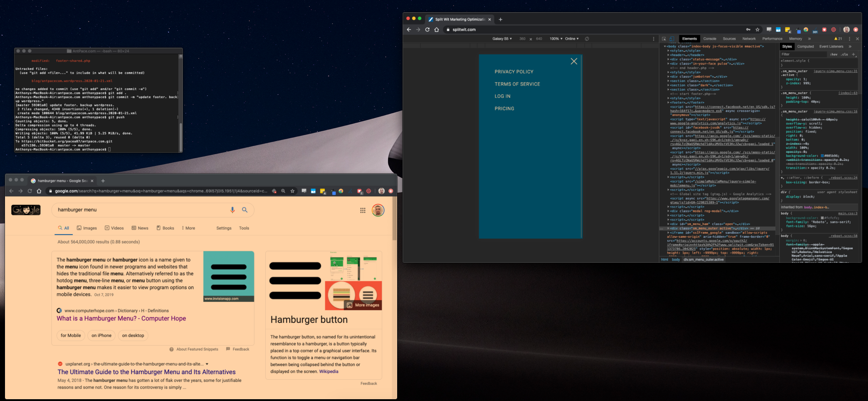Open Computed tab in styles pane
The width and height of the screenshot is (868, 401).
point(805,47)
